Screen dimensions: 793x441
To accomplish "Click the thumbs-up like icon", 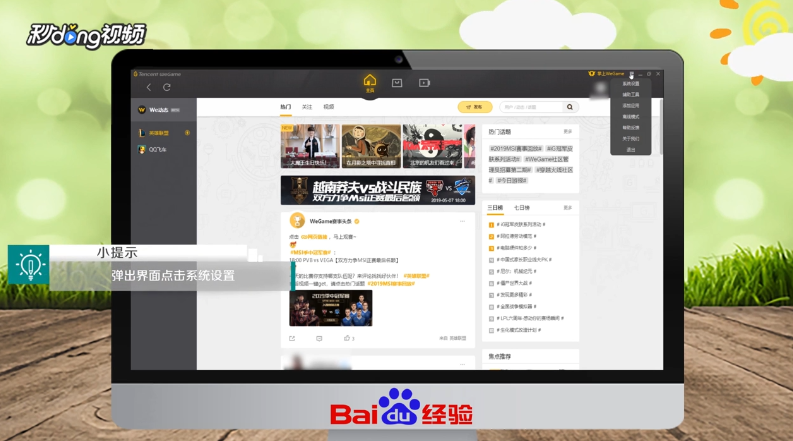I will 347,338.
